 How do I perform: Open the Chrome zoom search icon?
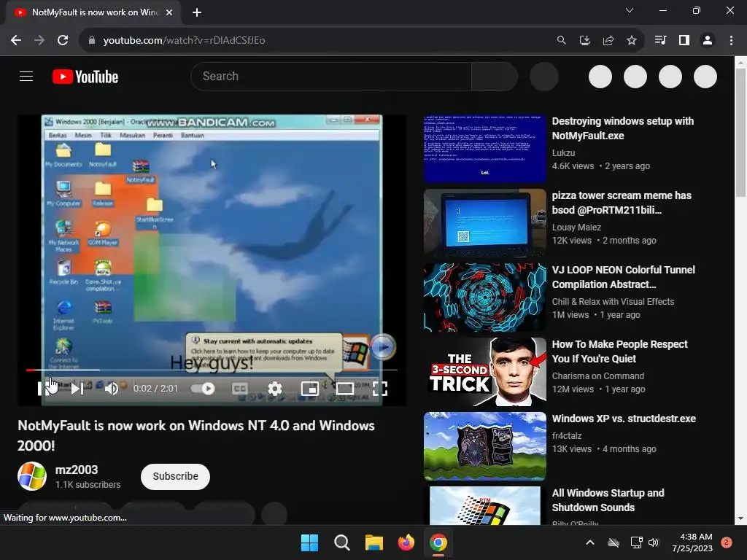(561, 40)
